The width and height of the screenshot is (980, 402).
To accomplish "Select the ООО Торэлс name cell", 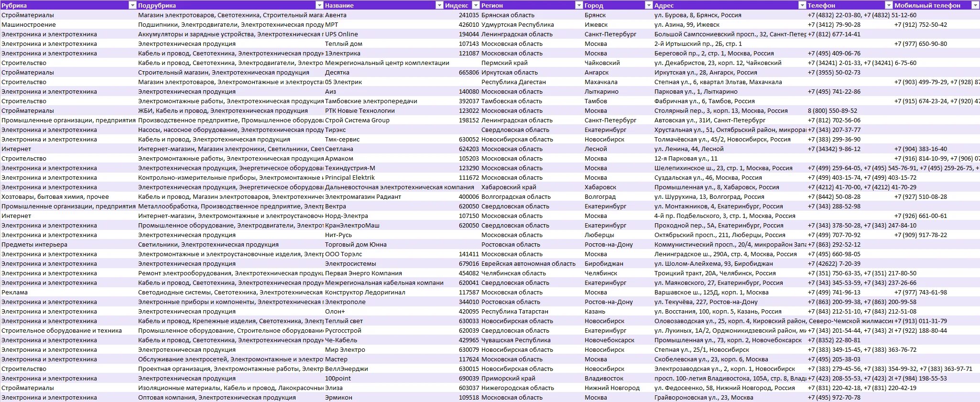I will (383, 254).
